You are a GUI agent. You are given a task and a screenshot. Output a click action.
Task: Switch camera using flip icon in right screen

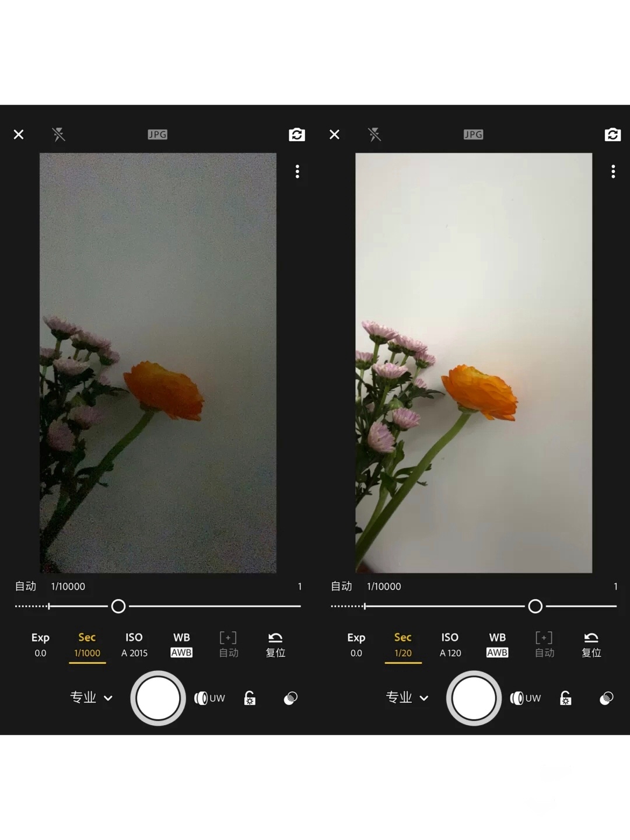(x=612, y=135)
